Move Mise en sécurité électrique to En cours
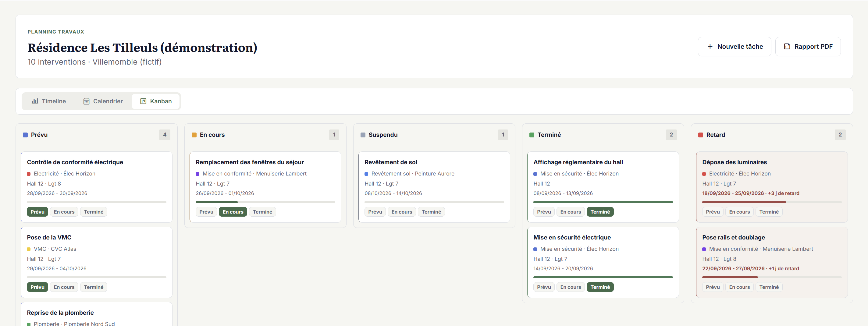The width and height of the screenshot is (868, 326). pyautogui.click(x=571, y=287)
